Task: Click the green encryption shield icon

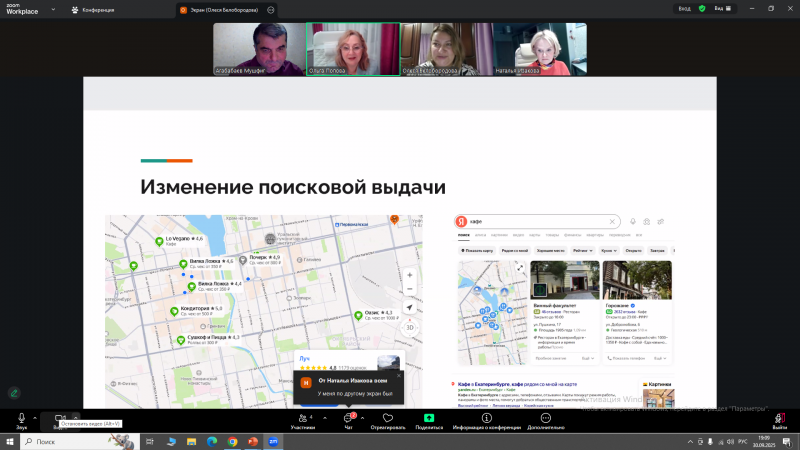Action: 702,8
